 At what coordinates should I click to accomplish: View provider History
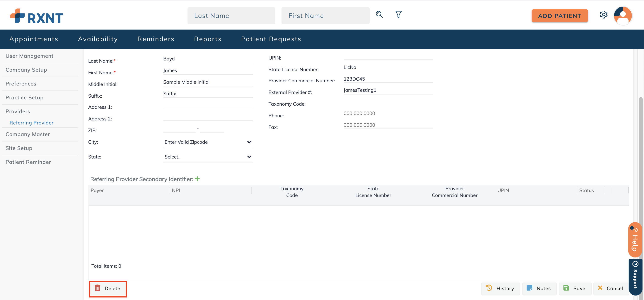click(x=500, y=289)
